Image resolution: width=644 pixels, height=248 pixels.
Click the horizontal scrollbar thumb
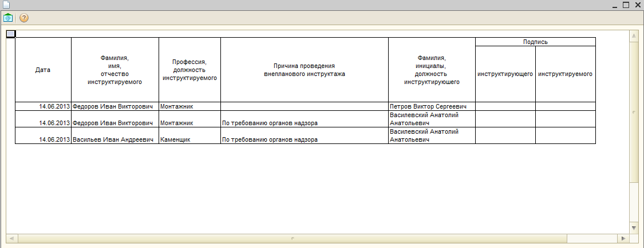click(x=293, y=238)
